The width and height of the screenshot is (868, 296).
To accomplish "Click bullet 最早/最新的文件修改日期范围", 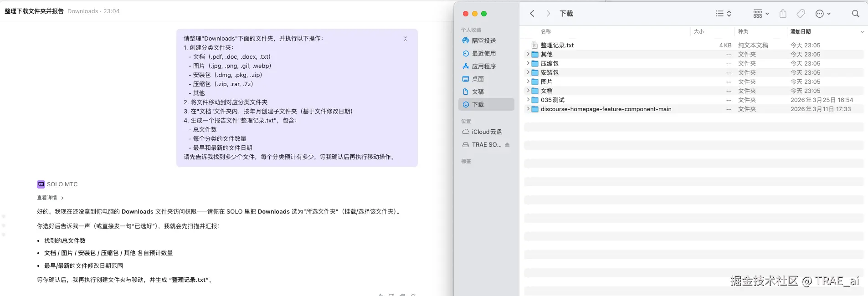I will click(x=83, y=265).
